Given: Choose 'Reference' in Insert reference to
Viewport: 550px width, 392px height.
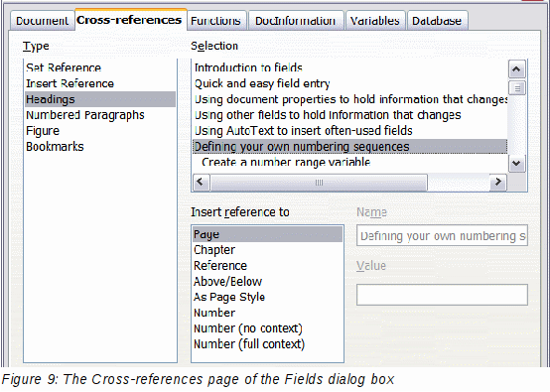Looking at the screenshot, I should point(267,266).
